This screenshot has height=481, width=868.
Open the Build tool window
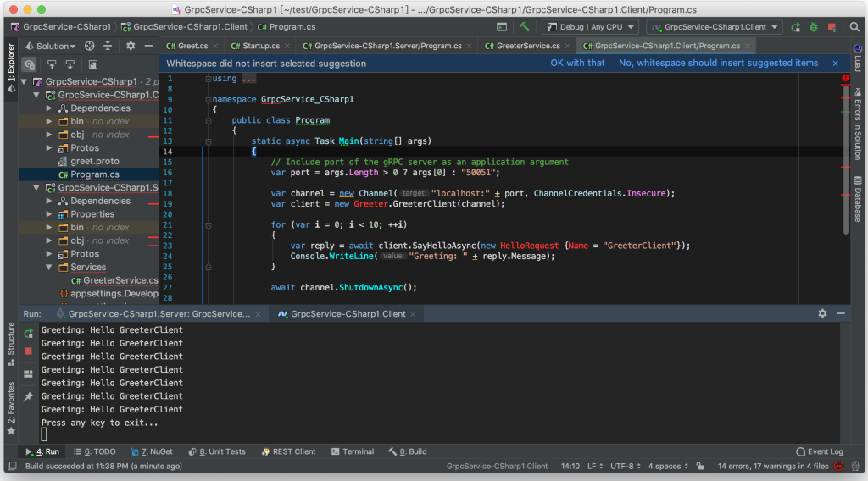[x=408, y=451]
